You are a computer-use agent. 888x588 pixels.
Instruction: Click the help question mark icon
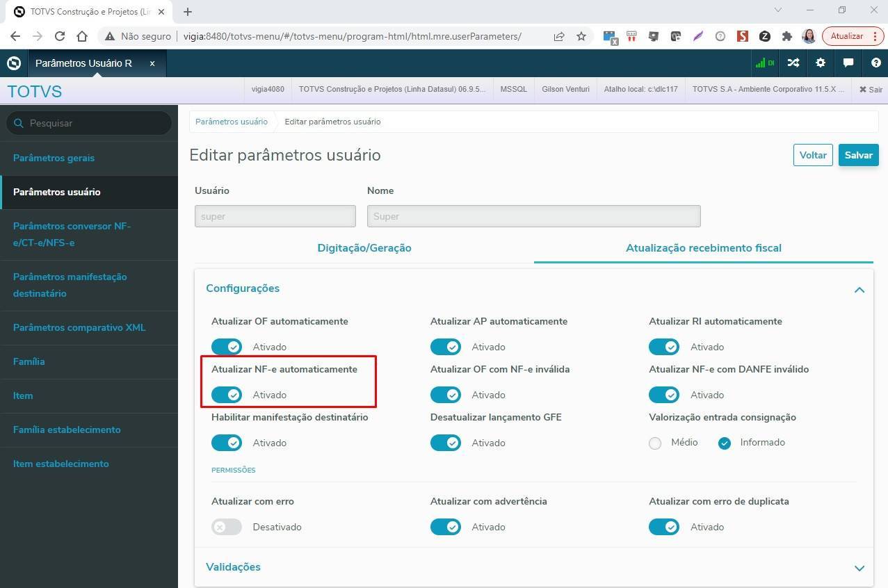coord(875,63)
